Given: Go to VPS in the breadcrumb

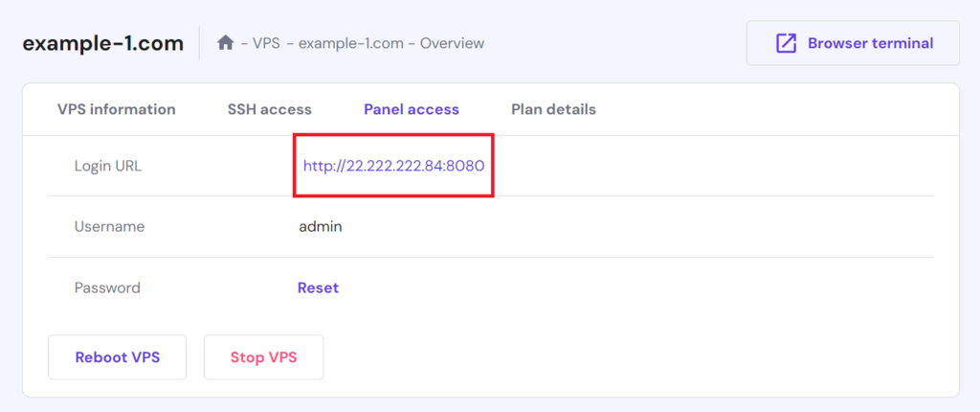Looking at the screenshot, I should (x=266, y=43).
